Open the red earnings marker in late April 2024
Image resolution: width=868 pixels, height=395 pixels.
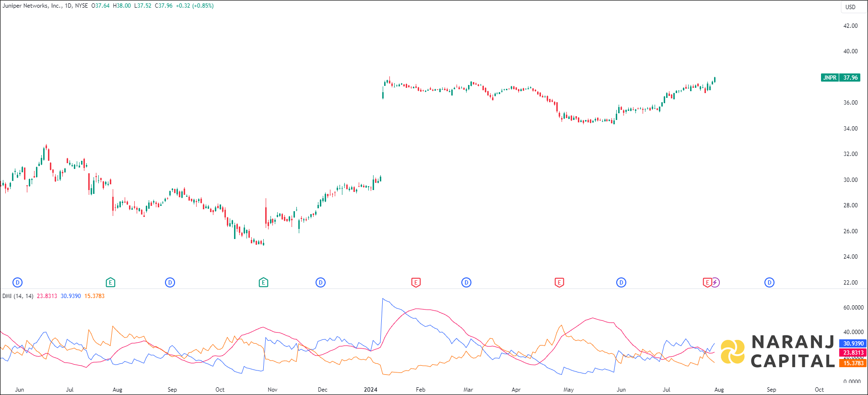coord(559,283)
